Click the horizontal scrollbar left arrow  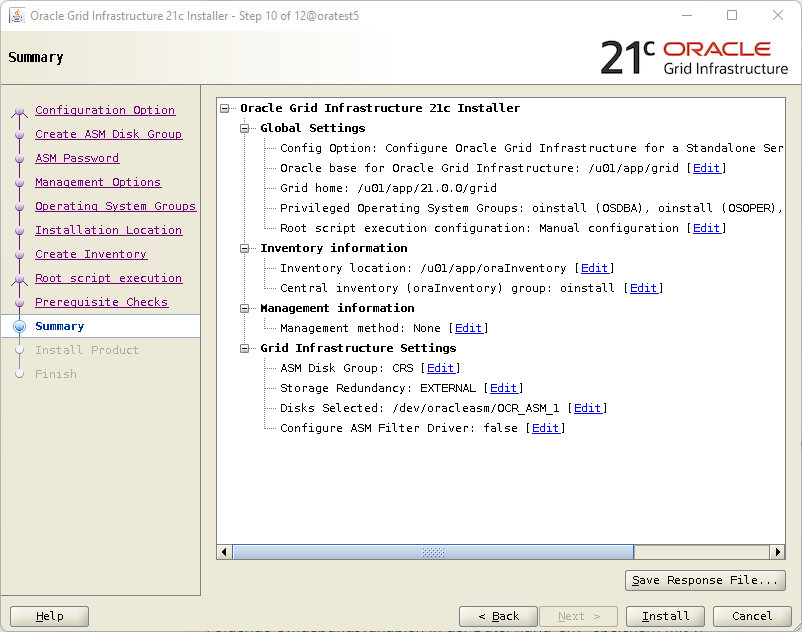coord(224,552)
